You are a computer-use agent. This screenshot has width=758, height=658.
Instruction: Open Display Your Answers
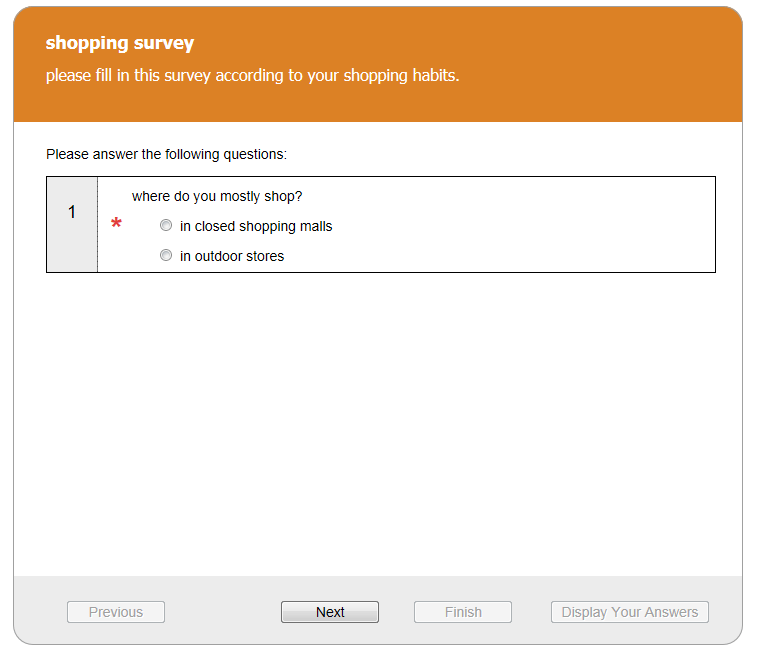click(x=630, y=612)
